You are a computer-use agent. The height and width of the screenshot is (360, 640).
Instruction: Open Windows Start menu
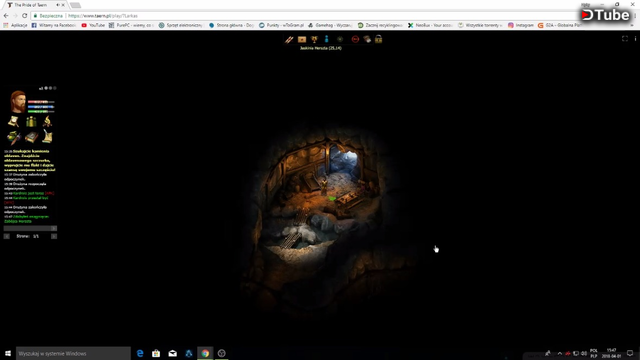(8, 353)
